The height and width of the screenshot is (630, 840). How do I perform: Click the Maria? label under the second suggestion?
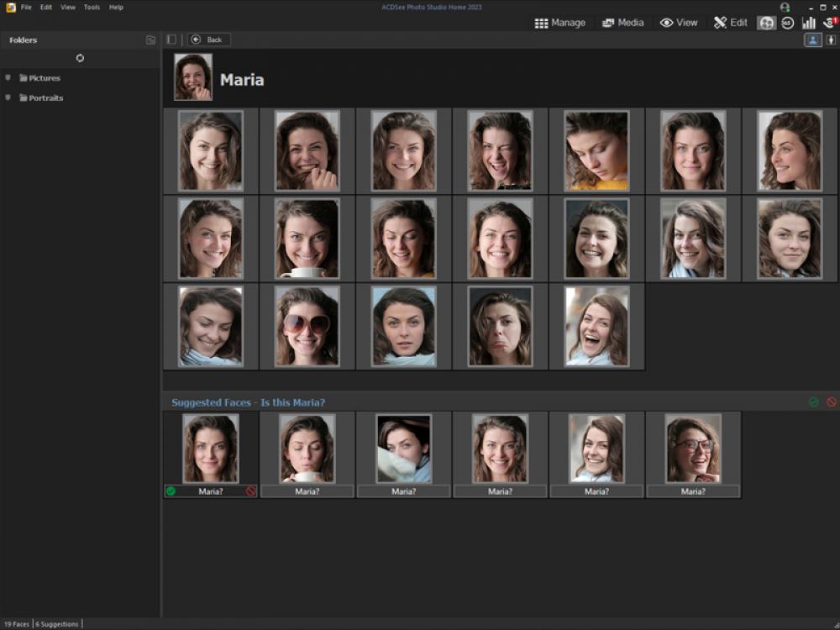pyautogui.click(x=307, y=491)
